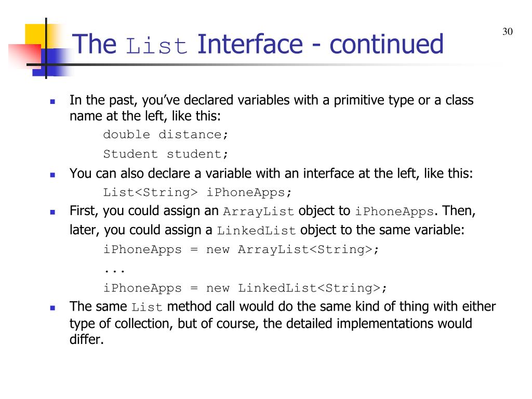Click the slide number 30
Viewport: 532px width, 399px height.
click(x=508, y=32)
